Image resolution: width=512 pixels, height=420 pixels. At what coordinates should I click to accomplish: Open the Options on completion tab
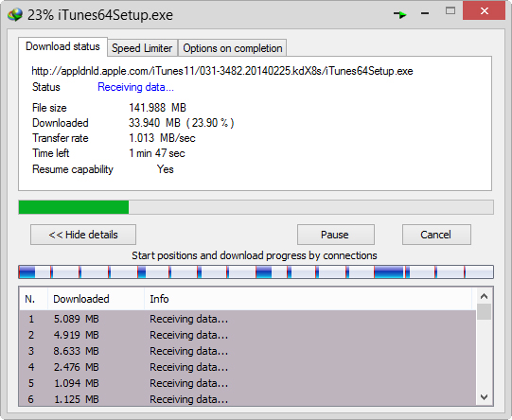(233, 48)
